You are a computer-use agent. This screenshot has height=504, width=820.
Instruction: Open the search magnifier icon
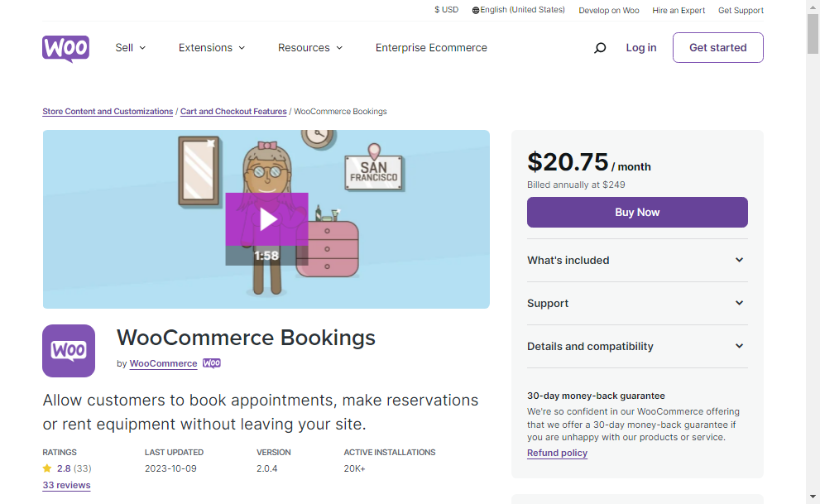coord(600,48)
